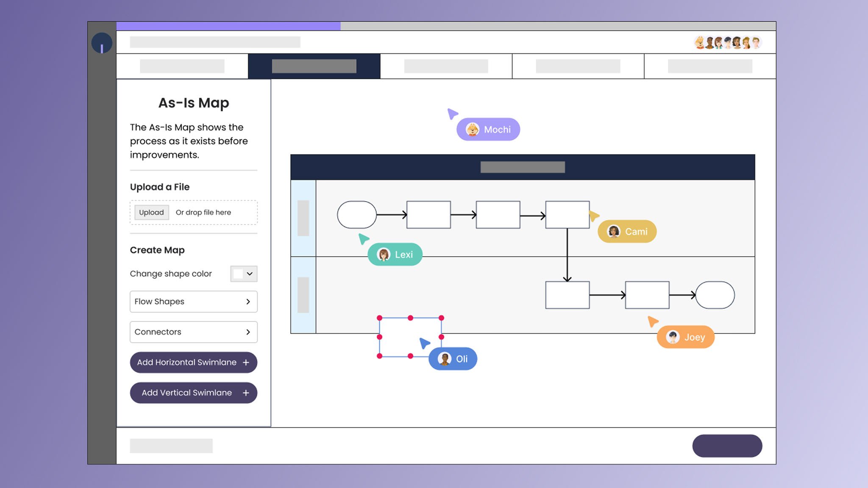Click the round logo icon in the left sidebar
Image resolution: width=868 pixels, height=488 pixels.
102,43
